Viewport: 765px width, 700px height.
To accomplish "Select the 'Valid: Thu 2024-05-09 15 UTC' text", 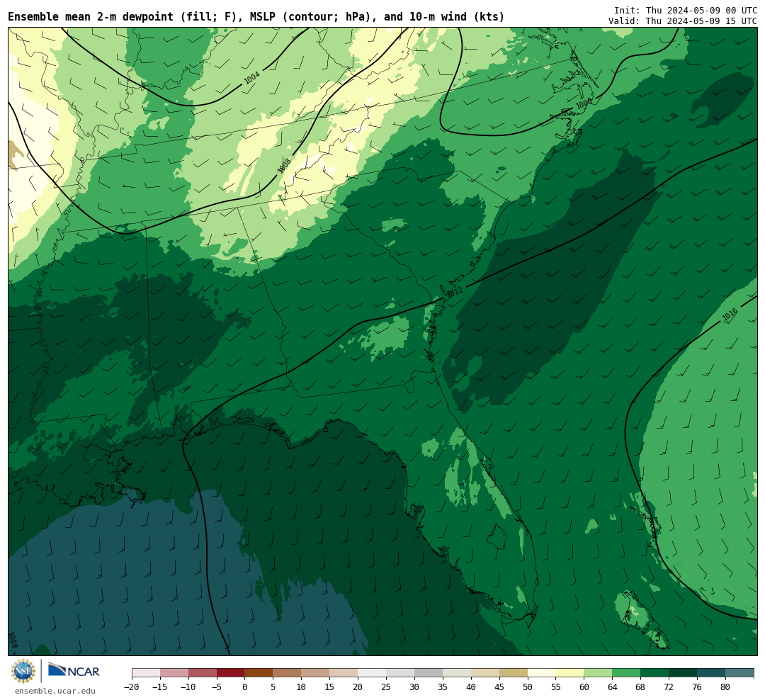I will point(683,21).
